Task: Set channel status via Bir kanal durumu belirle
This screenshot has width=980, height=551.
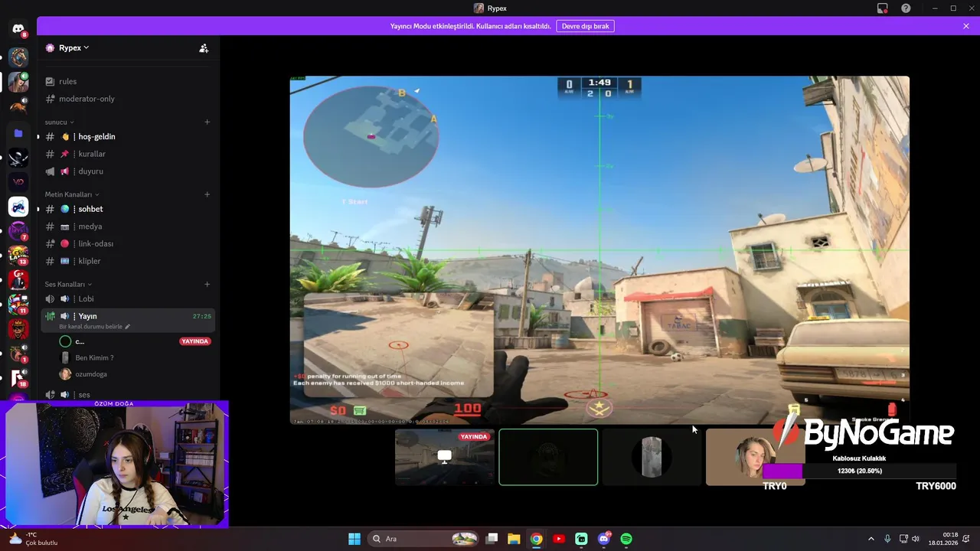Action: (95, 327)
